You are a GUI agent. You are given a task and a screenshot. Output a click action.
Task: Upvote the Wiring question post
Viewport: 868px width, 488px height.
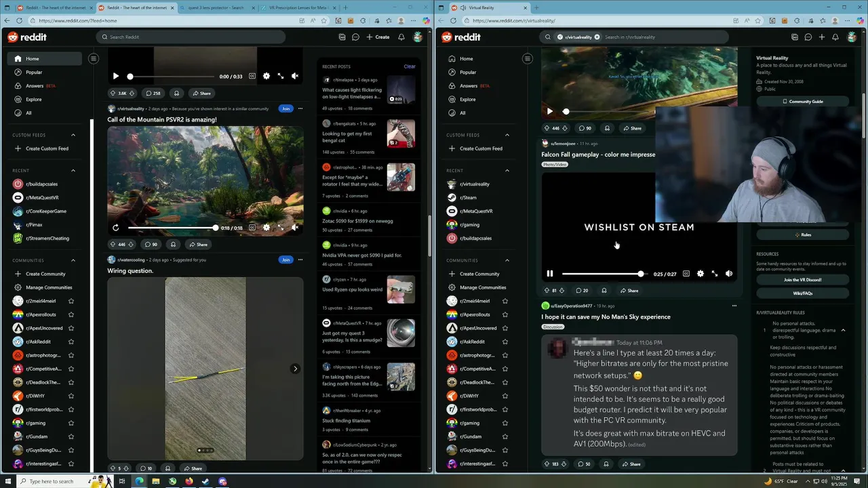click(113, 468)
